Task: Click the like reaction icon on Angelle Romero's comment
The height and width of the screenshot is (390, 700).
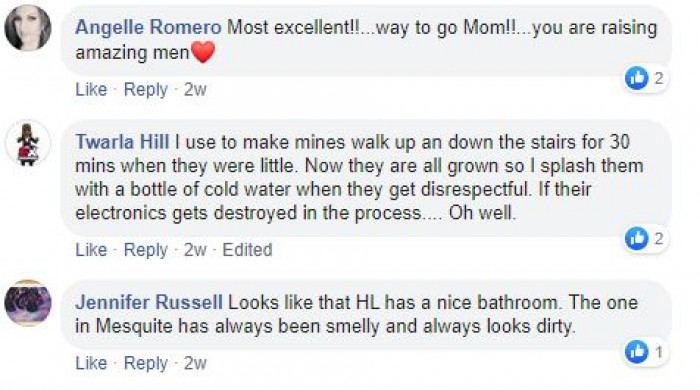Action: point(637,79)
